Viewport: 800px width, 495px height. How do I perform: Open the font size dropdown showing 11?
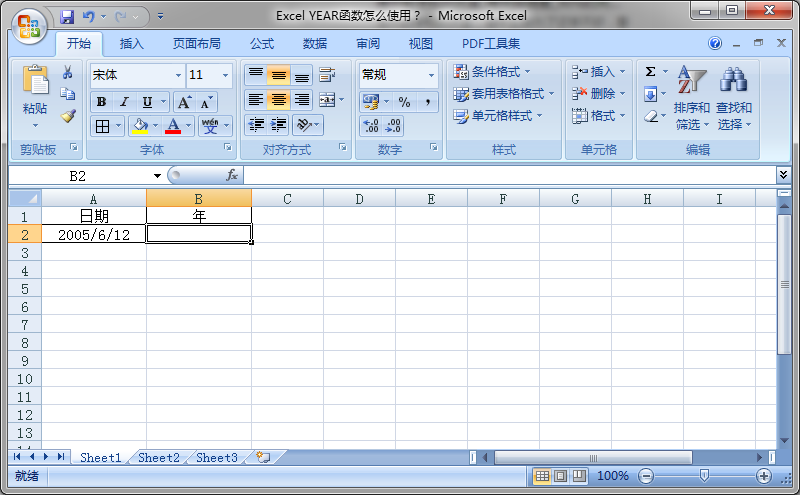coord(225,75)
